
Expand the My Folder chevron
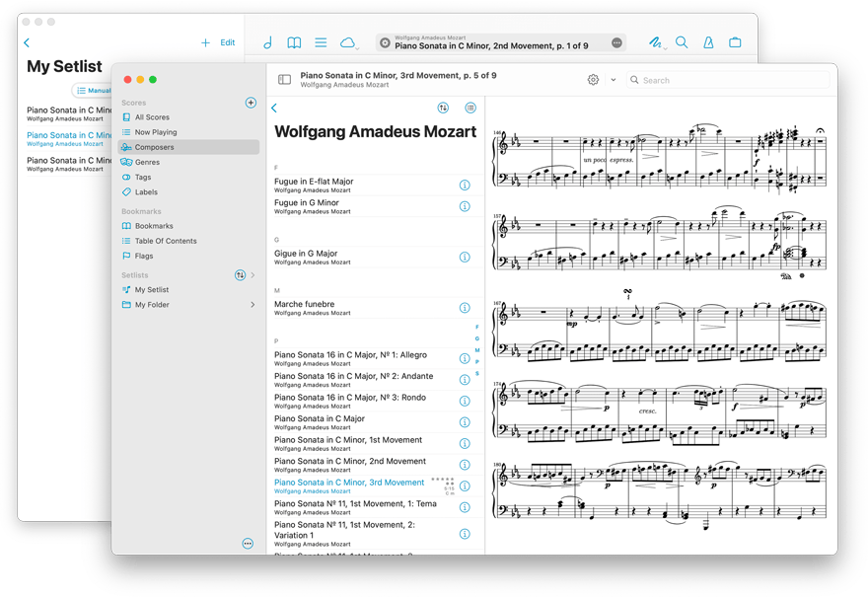click(x=253, y=305)
